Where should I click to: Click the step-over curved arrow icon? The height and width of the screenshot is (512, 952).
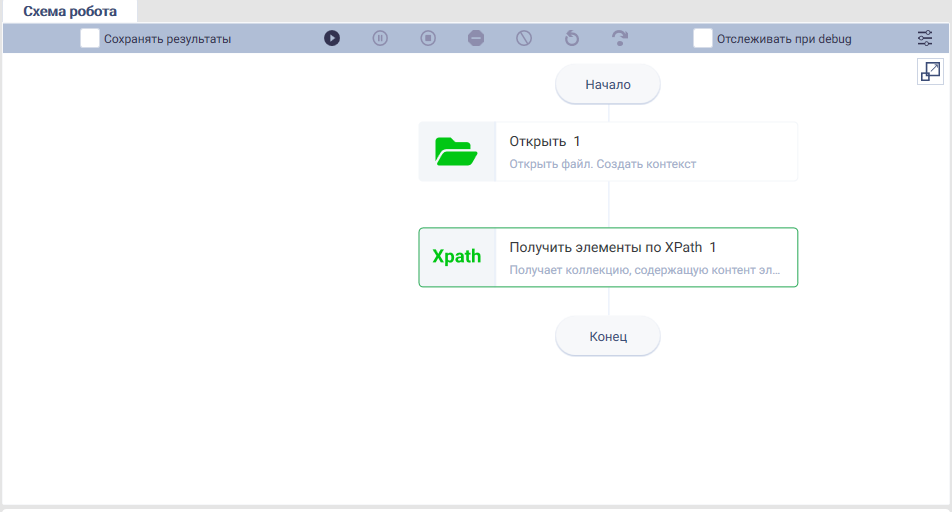[x=620, y=38]
